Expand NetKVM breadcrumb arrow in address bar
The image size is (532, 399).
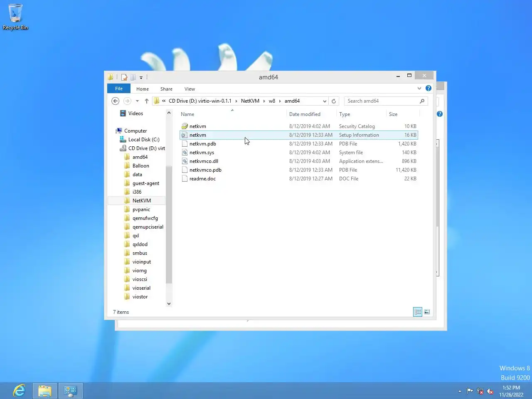(264, 101)
